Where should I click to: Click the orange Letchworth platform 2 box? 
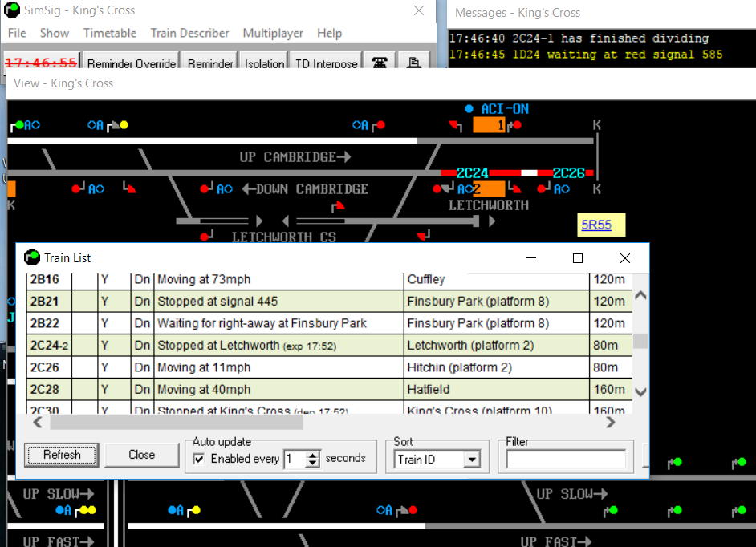[489, 189]
